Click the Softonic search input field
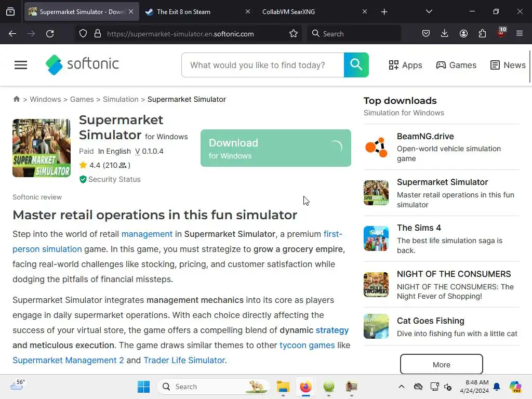The width and height of the screenshot is (532, 399). pos(263,65)
